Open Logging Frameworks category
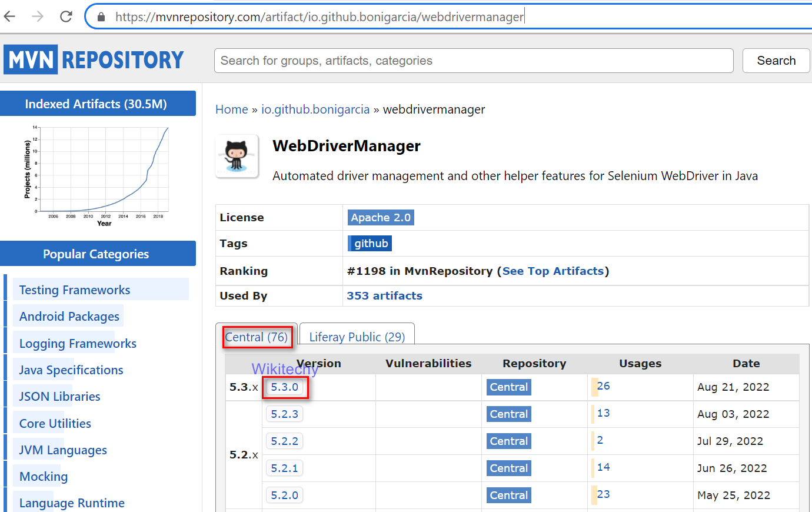The image size is (812, 512). [x=78, y=344]
